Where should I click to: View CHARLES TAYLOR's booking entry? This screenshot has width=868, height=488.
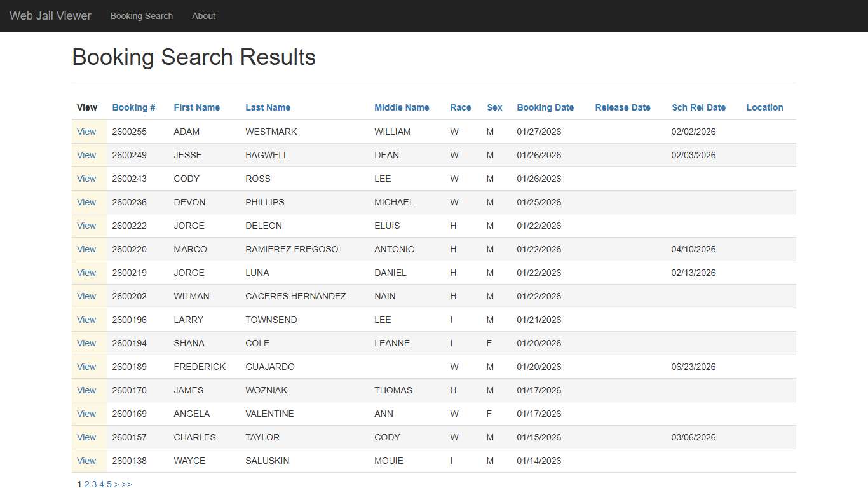86,437
